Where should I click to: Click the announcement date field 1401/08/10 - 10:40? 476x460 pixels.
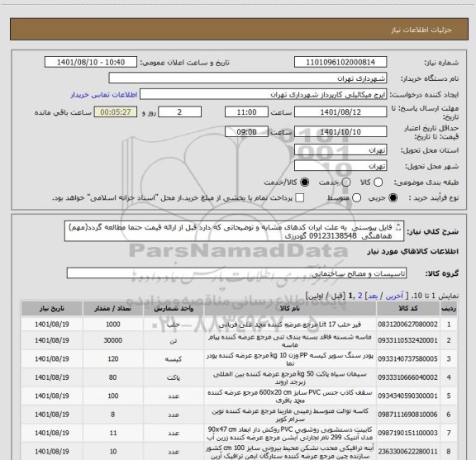coord(91,62)
